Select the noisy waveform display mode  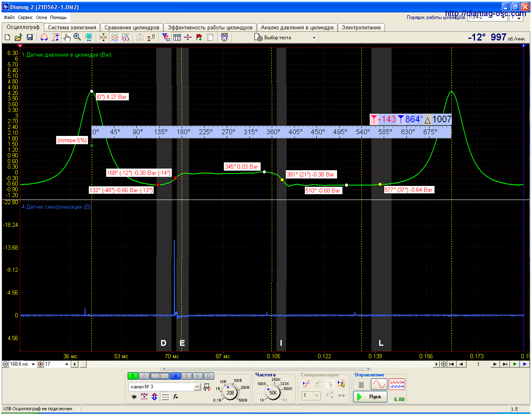(x=397, y=384)
